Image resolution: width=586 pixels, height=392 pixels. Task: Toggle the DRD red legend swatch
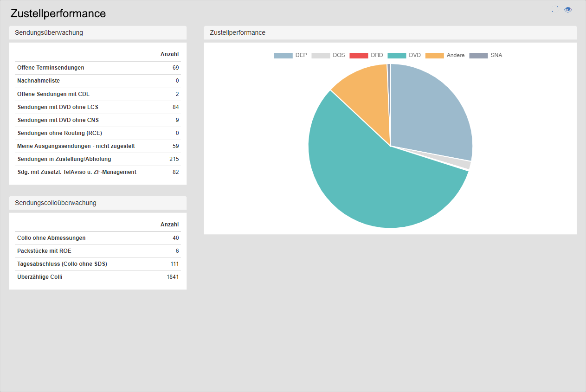359,55
